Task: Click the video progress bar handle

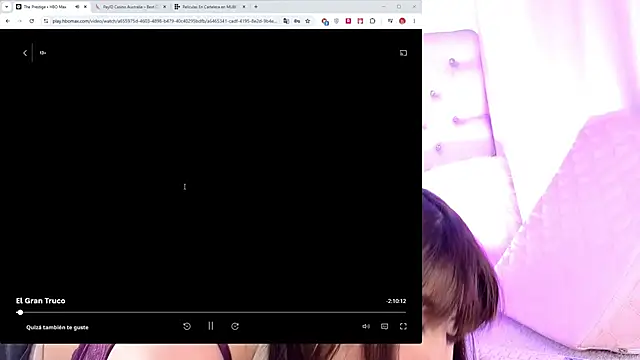Action: [20, 312]
